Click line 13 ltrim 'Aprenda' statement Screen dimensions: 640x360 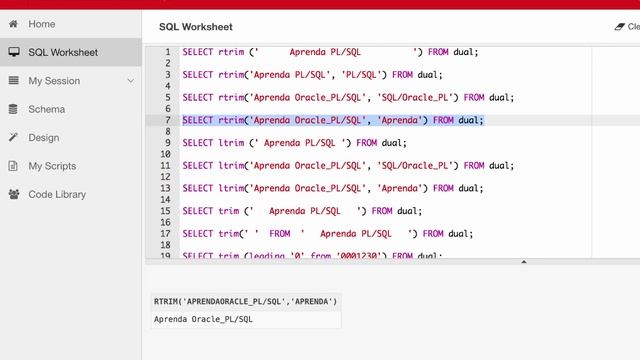coord(333,188)
